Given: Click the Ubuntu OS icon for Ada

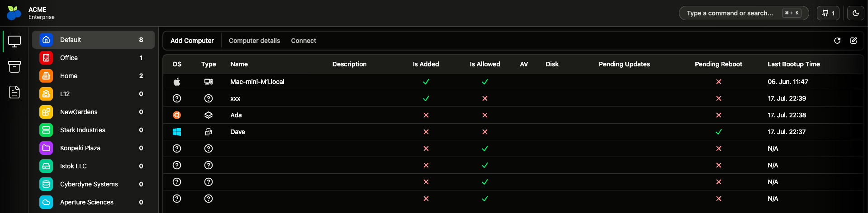Looking at the screenshot, I should (x=177, y=115).
